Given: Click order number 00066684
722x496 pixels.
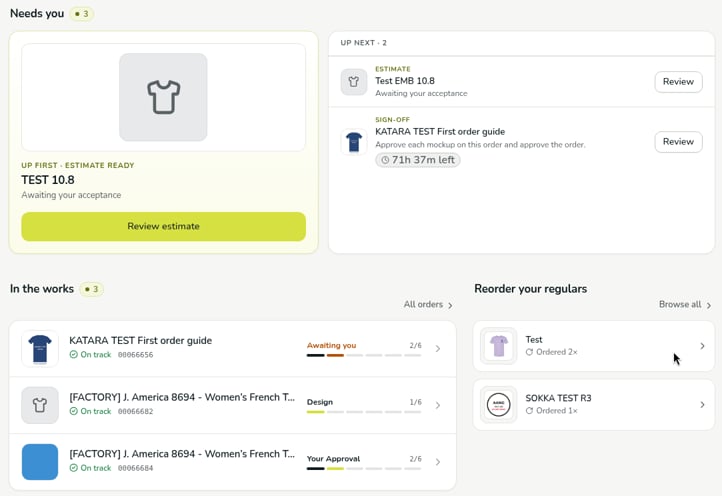Looking at the screenshot, I should 135,468.
